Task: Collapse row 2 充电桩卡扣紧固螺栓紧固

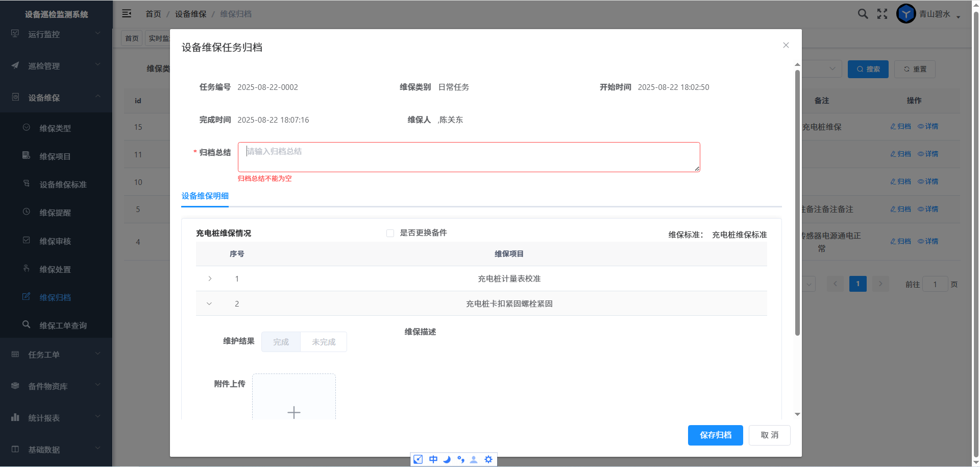Action: coord(209,304)
